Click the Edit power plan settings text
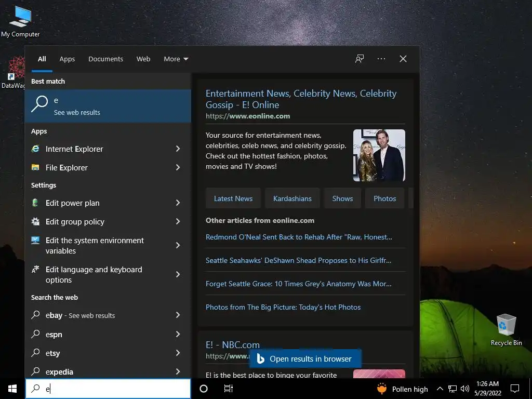The width and height of the screenshot is (532, 399). click(73, 203)
